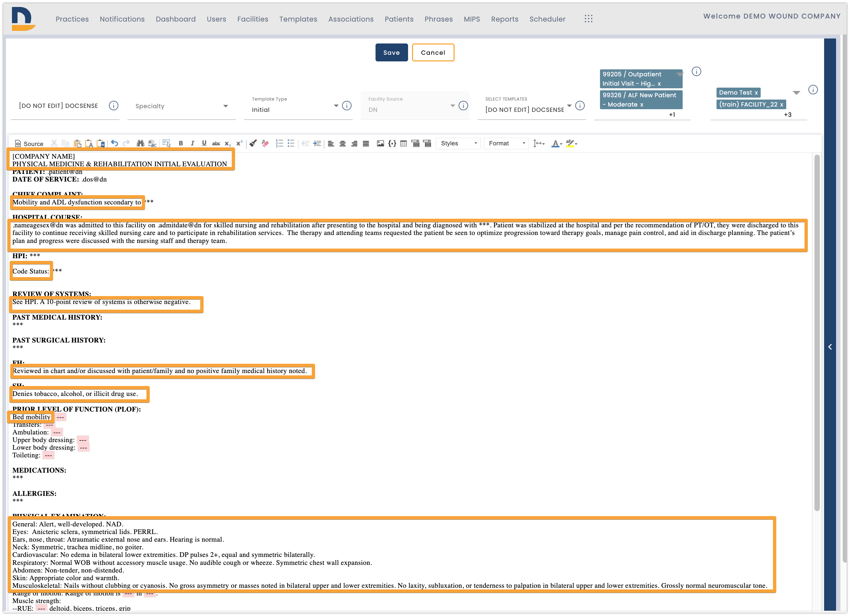The image size is (850, 616).
Task: Expand the facilities dropdown arrow
Action: pos(797,93)
